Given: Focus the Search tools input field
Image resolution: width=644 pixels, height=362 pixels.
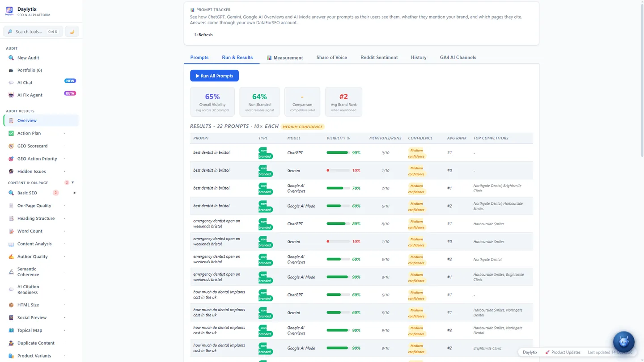Looking at the screenshot, I should tap(34, 32).
